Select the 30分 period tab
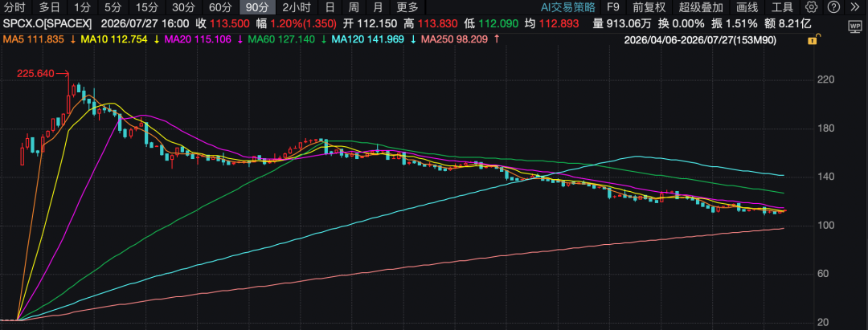Image resolution: width=868 pixels, height=330 pixels. [182, 7]
